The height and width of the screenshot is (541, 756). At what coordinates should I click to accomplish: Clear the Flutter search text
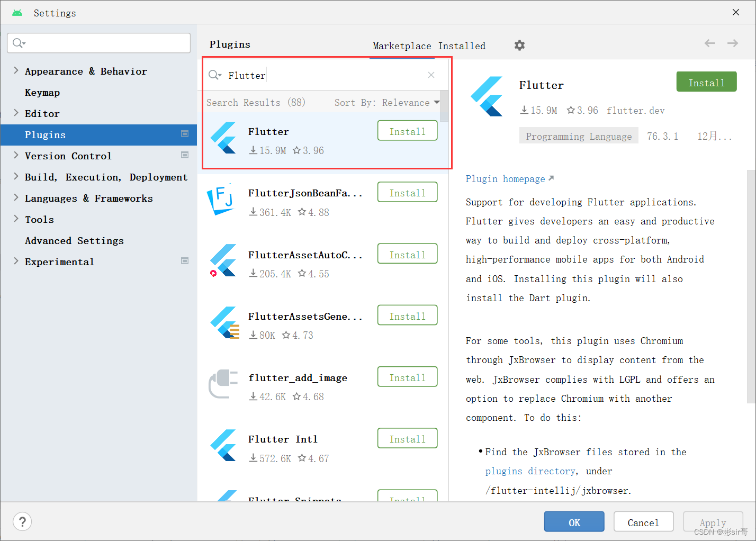[431, 75]
